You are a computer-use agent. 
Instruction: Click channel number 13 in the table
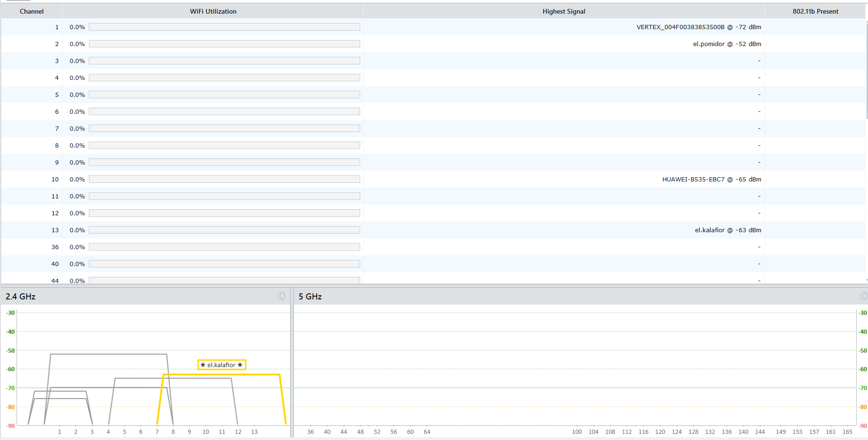point(55,230)
